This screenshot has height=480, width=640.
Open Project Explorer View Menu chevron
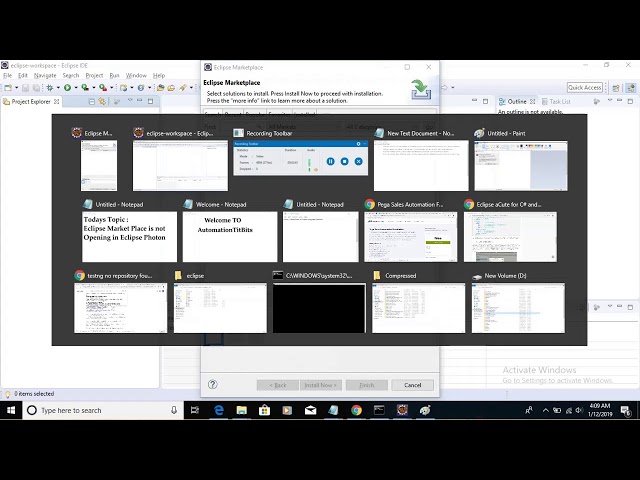pos(130,100)
